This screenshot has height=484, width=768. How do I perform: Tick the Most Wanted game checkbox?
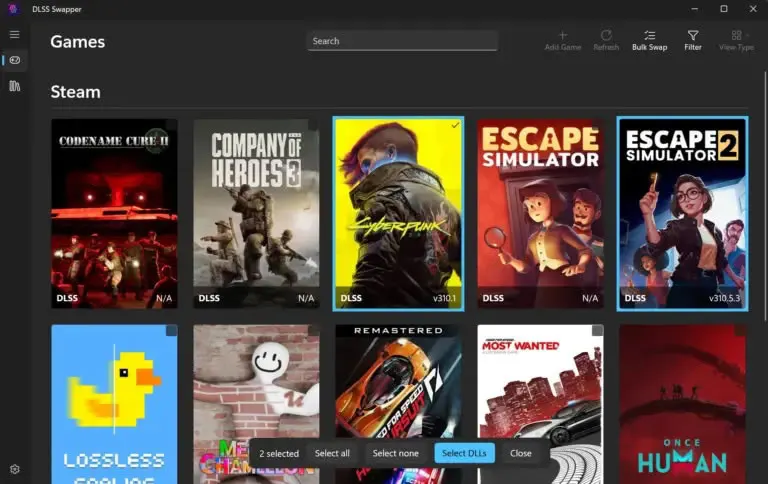coord(597,331)
